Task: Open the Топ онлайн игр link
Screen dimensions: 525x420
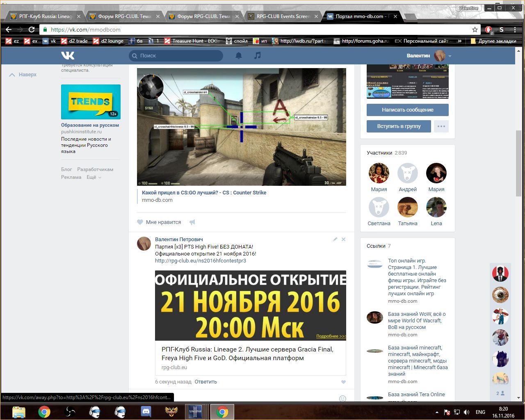Action: coord(417,277)
